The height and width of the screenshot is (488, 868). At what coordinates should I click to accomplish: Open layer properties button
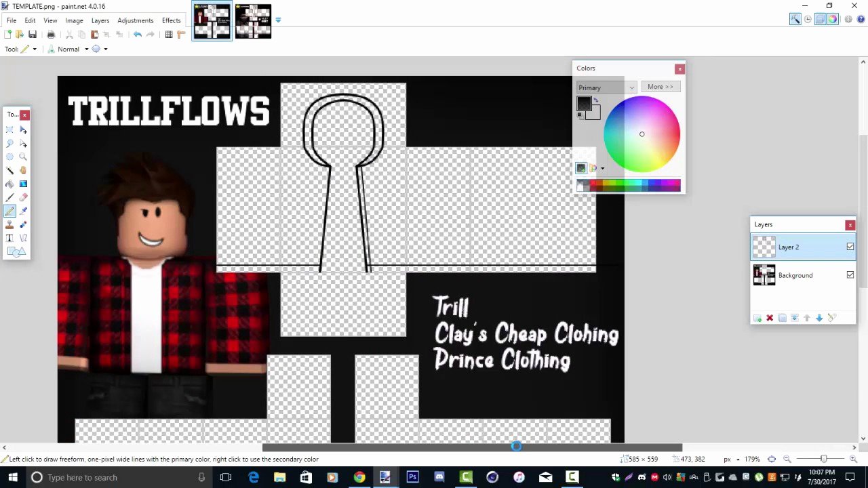click(x=832, y=318)
